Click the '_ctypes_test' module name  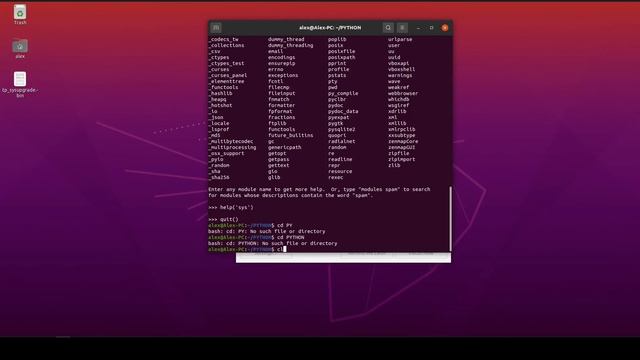[227, 64]
